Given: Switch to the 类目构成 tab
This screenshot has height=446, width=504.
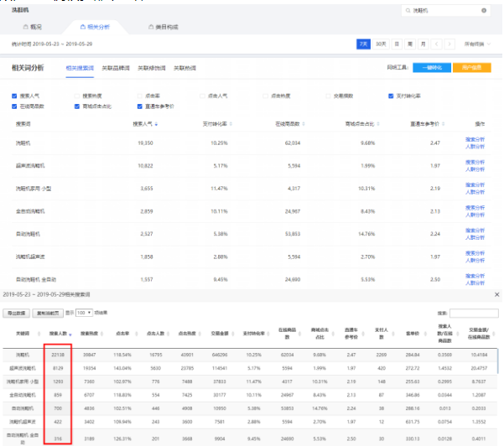Looking at the screenshot, I should point(164,27).
